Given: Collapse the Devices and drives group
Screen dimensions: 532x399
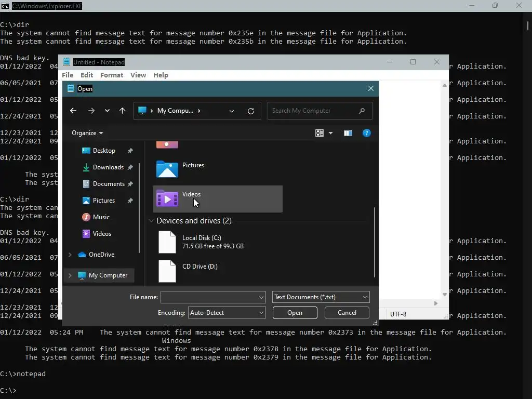Looking at the screenshot, I should [151, 221].
